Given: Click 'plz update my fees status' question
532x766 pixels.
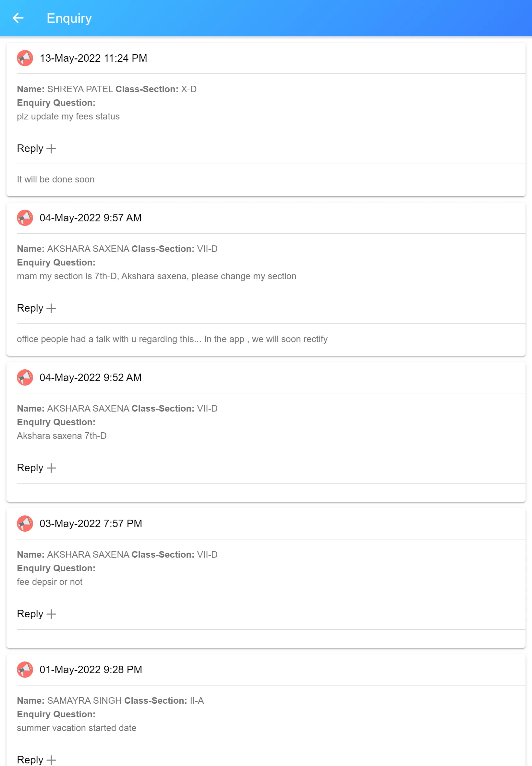Looking at the screenshot, I should point(68,117).
